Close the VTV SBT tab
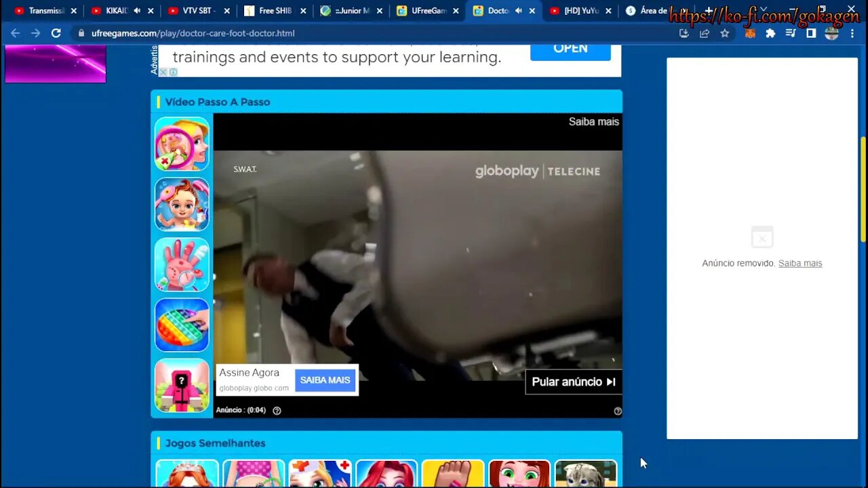The height and width of the screenshot is (488, 868). [226, 11]
